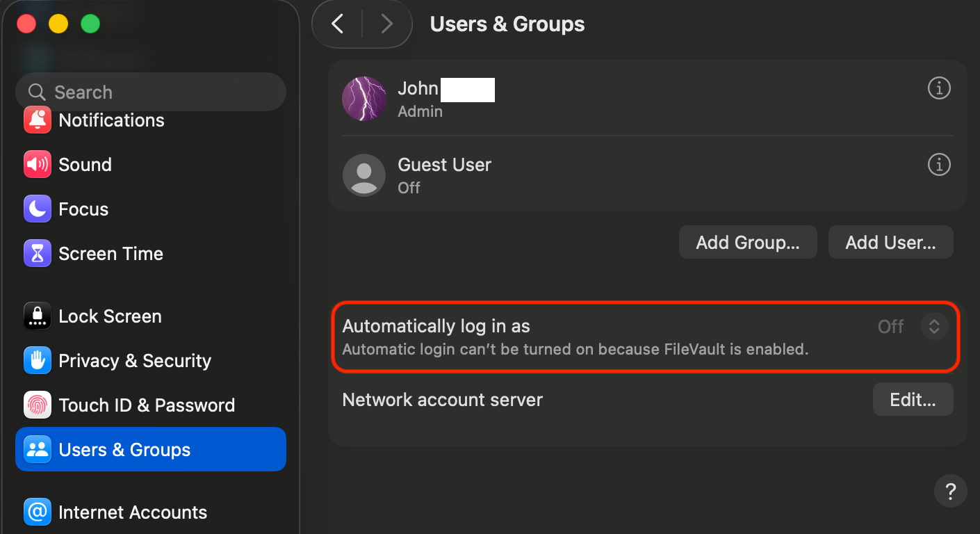Click the Touch ID fingerprint icon
This screenshot has height=534, width=980.
point(38,405)
